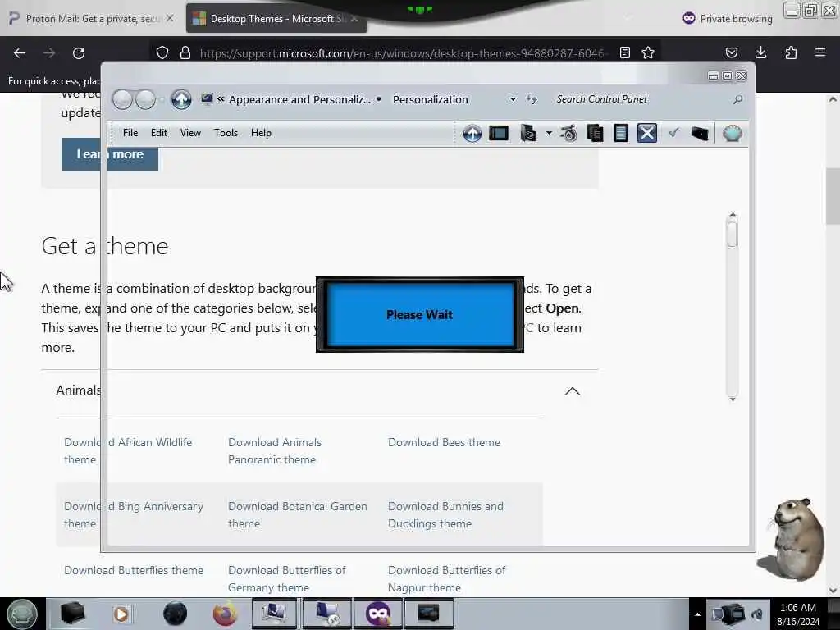Image resolution: width=840 pixels, height=630 pixels.
Task: Open the views dropdown arrow in toolbar
Action: [549, 133]
